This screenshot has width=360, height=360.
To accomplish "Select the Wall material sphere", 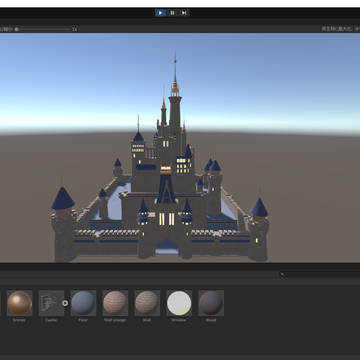I will pos(147,303).
